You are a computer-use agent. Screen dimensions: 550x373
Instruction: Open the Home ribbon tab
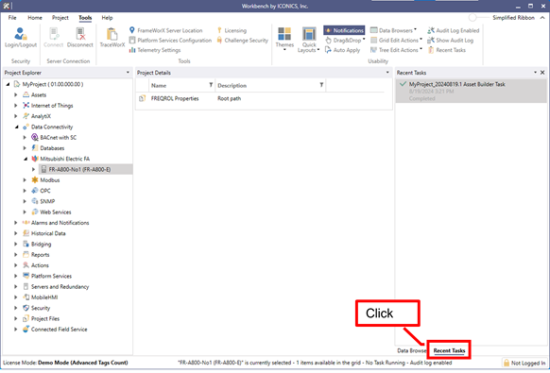coord(35,18)
